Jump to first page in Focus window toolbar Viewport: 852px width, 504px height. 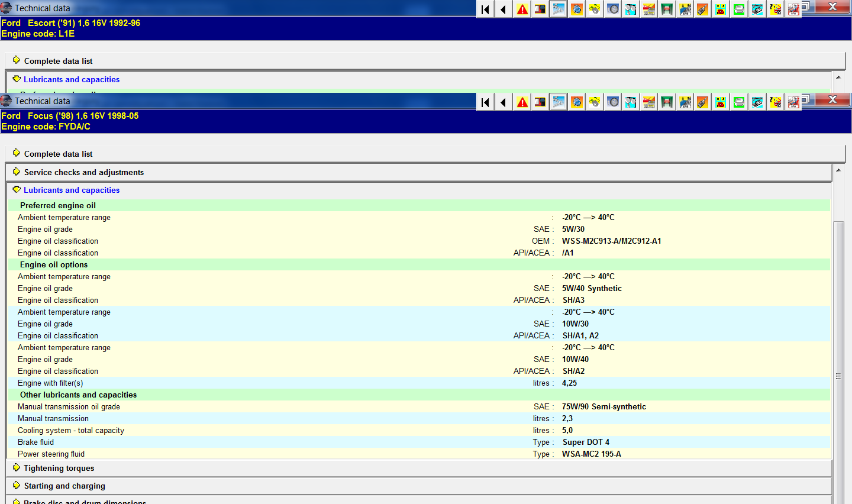coord(485,102)
